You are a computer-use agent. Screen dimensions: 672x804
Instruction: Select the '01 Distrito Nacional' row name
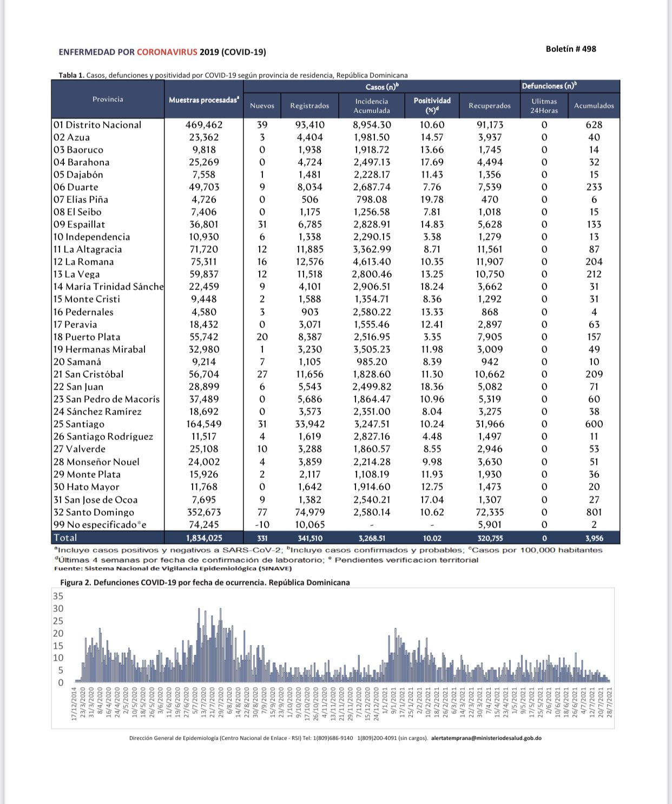pos(97,124)
